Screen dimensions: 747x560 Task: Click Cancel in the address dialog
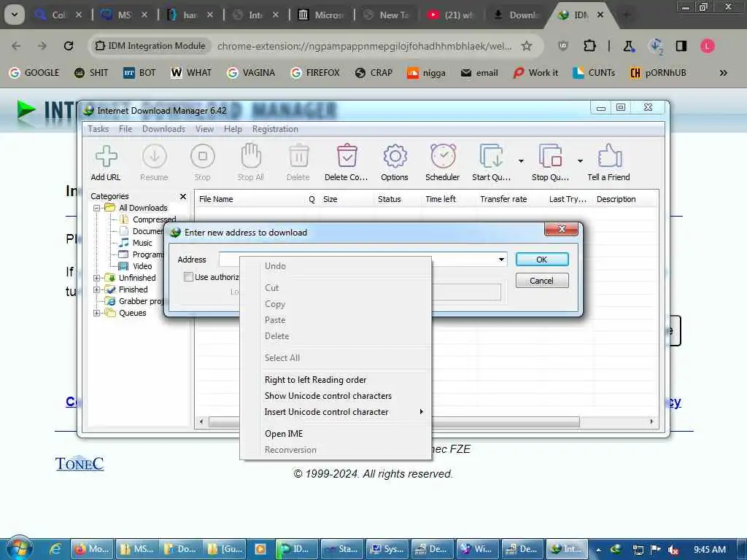pos(542,281)
